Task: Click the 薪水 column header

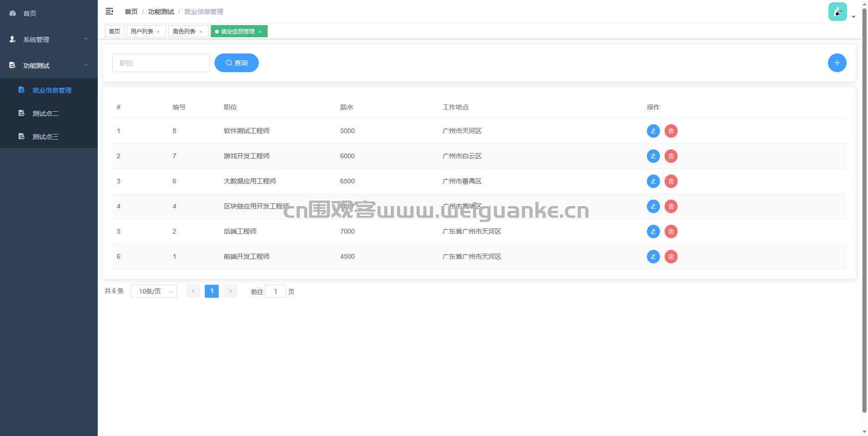Action: [347, 107]
